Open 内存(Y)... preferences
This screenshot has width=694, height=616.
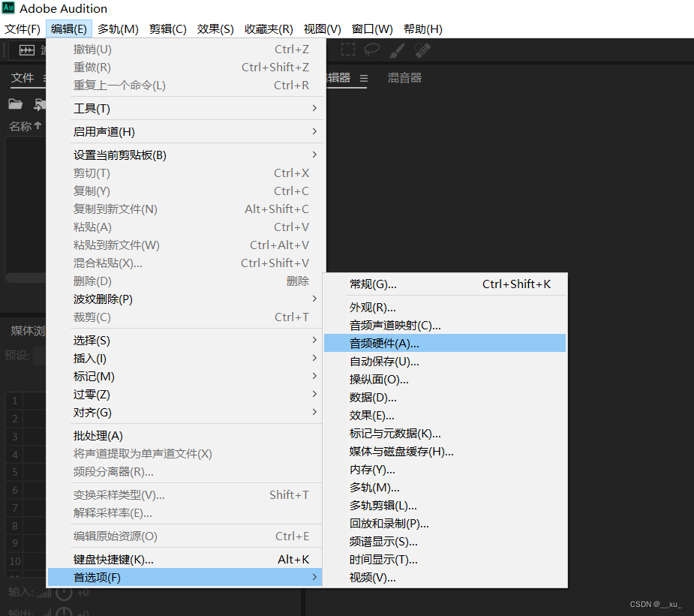(x=445, y=470)
